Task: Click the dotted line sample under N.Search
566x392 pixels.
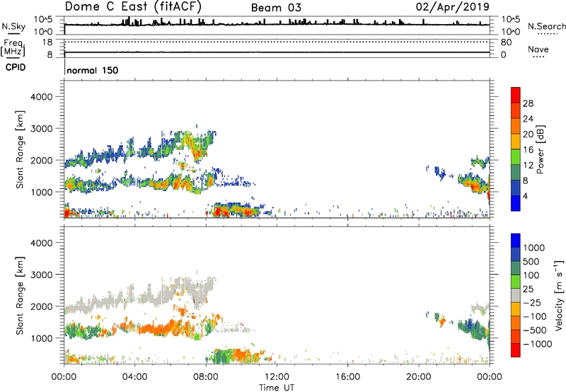Action: [548, 34]
